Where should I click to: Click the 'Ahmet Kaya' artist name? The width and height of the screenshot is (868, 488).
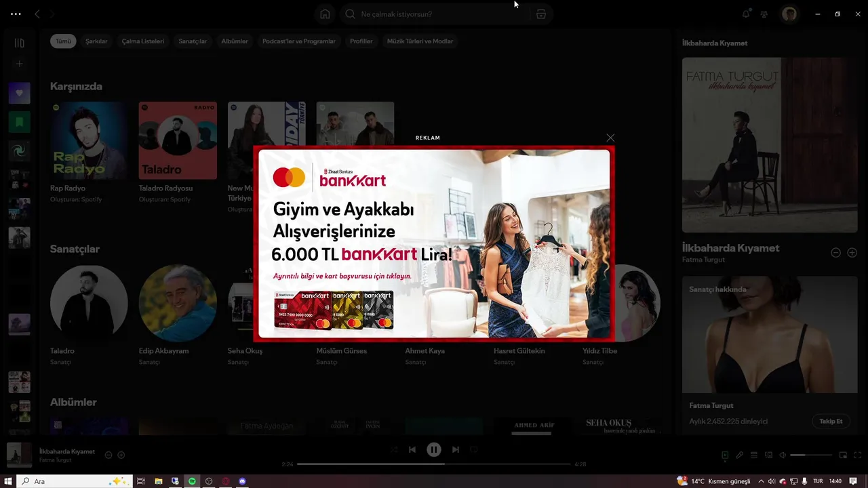tap(425, 351)
